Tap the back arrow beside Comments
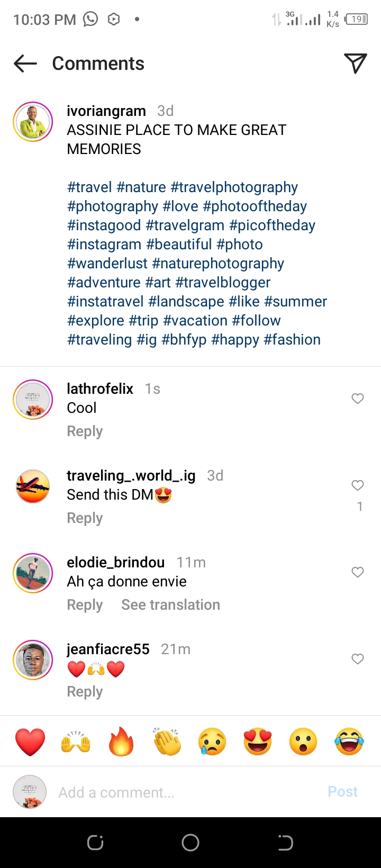381x868 pixels. [x=25, y=64]
